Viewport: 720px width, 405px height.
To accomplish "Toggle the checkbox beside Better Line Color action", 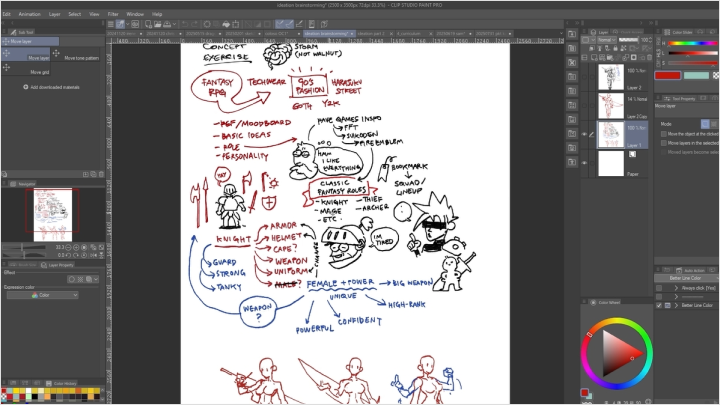I will pyautogui.click(x=659, y=305).
